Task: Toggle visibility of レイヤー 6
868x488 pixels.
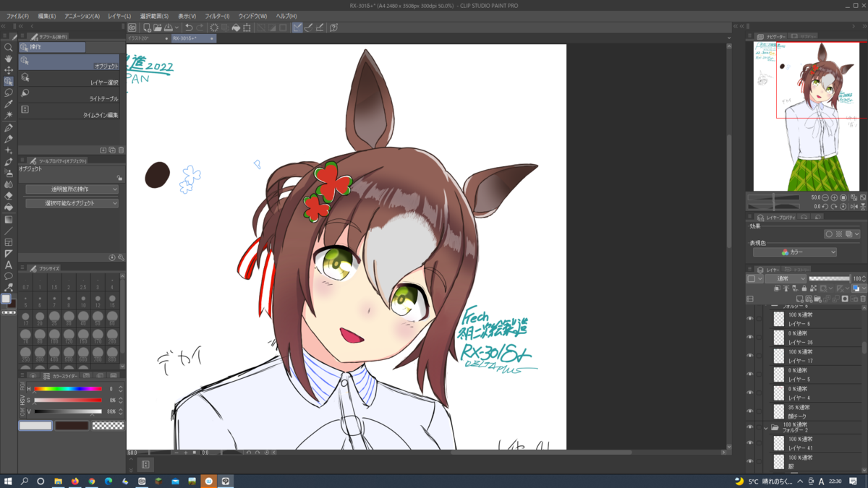Action: coord(749,319)
